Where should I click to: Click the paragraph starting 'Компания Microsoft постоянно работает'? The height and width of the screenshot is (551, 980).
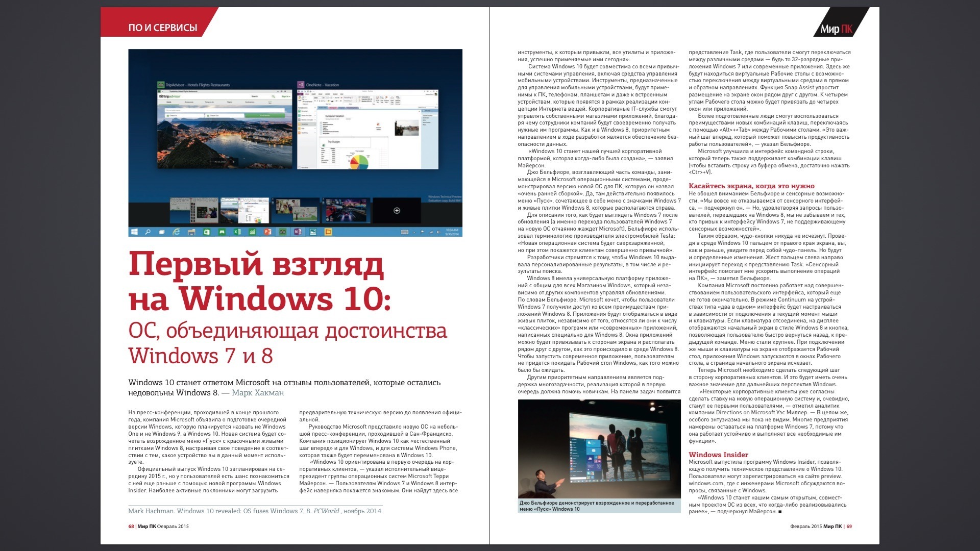pyautogui.click(x=769, y=324)
